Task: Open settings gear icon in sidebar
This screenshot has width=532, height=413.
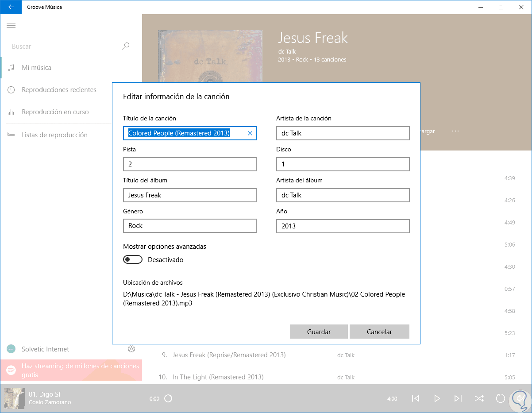Action: [x=131, y=349]
